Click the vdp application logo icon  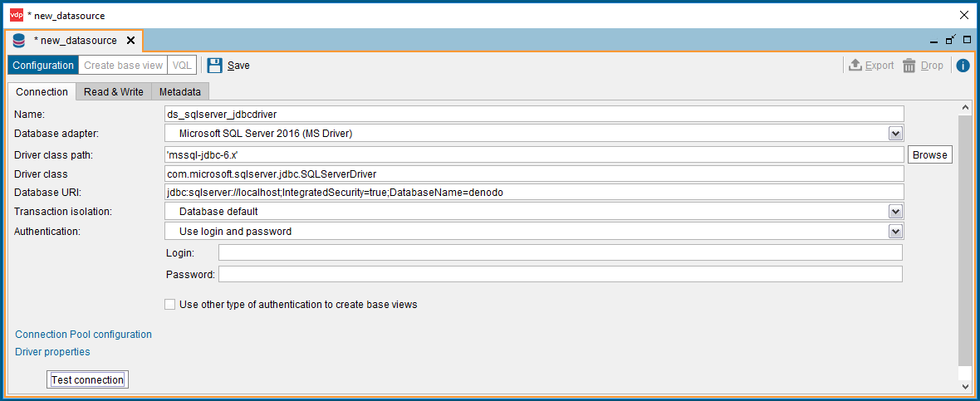pyautogui.click(x=17, y=15)
